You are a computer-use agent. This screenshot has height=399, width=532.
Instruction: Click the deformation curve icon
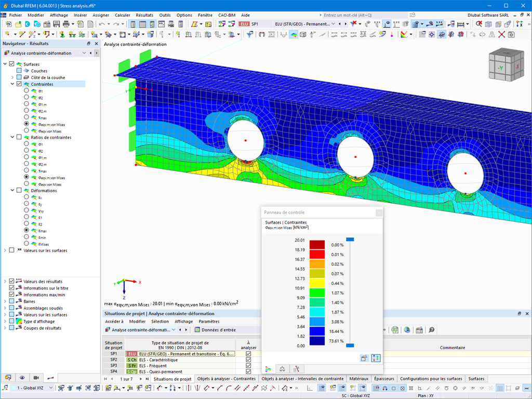tap(284, 34)
